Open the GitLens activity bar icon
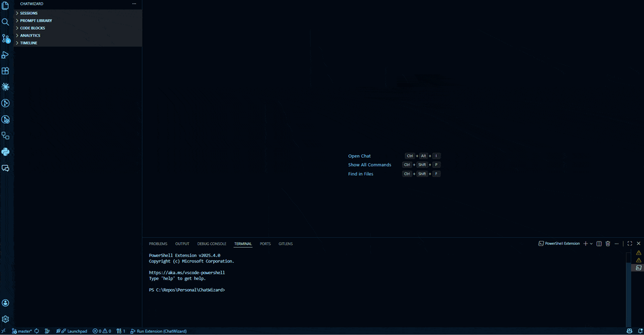 (x=5, y=103)
